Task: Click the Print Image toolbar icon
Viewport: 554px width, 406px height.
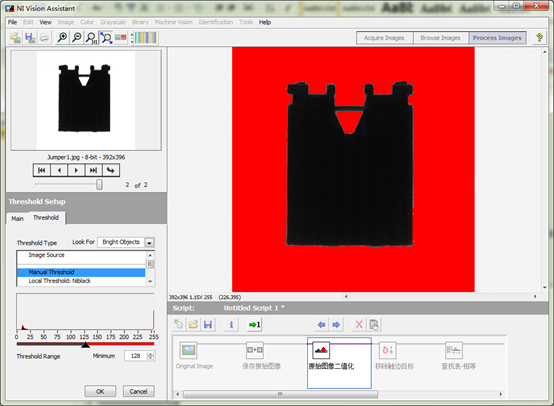Action: coord(44,37)
